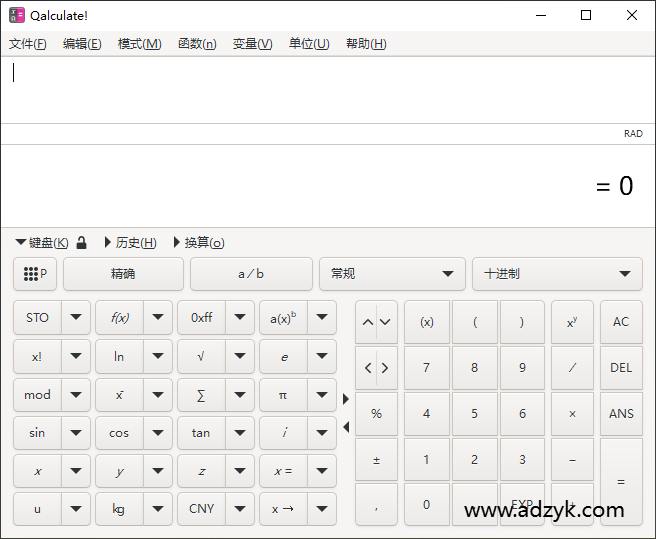Open the dropdown arrow next to ln
Viewport: 656px width, 539px height.
(158, 357)
